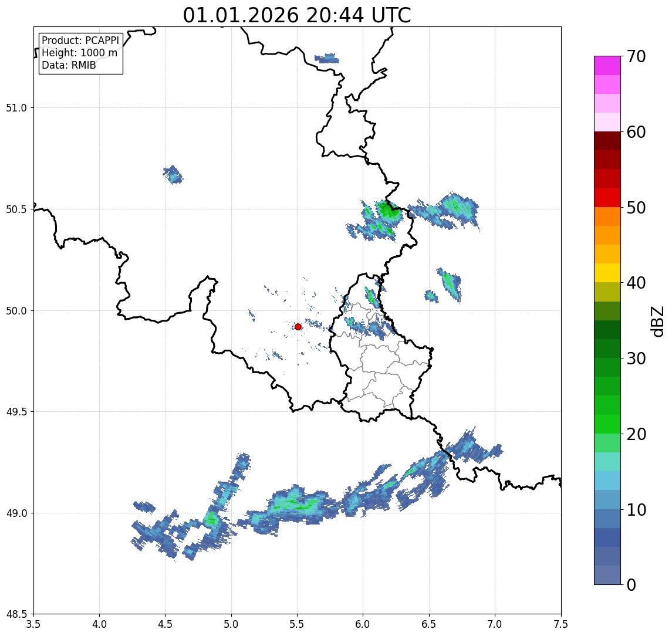This screenshot has width=672, height=636.
Task: Click the colorbar tick label 70
Action: click(636, 56)
